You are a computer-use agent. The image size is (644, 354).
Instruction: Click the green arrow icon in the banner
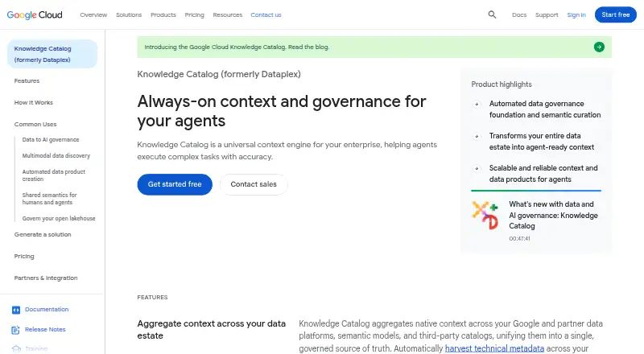599,47
